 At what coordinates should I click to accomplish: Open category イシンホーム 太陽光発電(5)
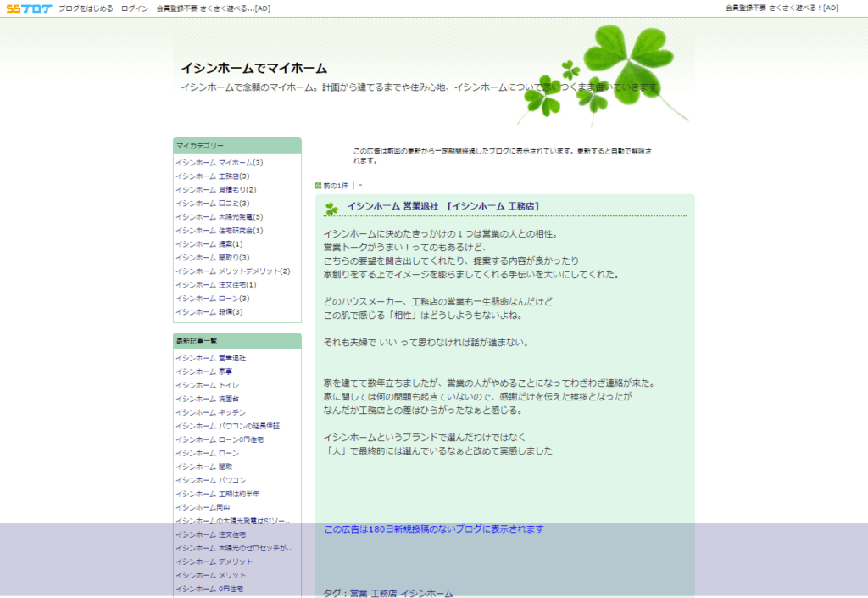[x=220, y=216]
